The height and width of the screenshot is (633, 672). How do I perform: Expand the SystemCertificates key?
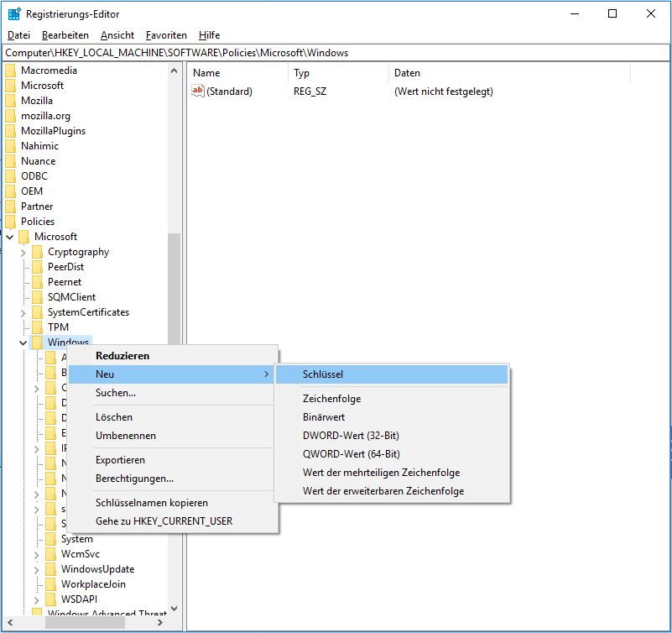coord(23,313)
